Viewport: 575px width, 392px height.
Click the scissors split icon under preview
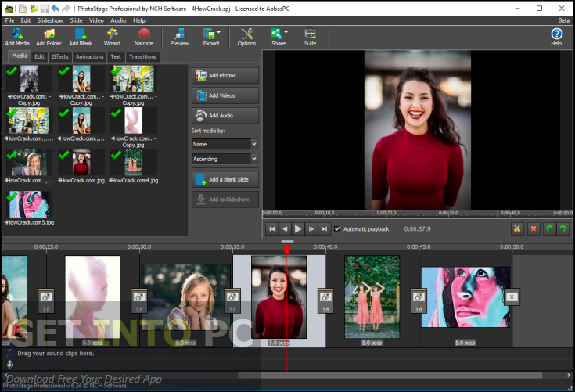[517, 228]
